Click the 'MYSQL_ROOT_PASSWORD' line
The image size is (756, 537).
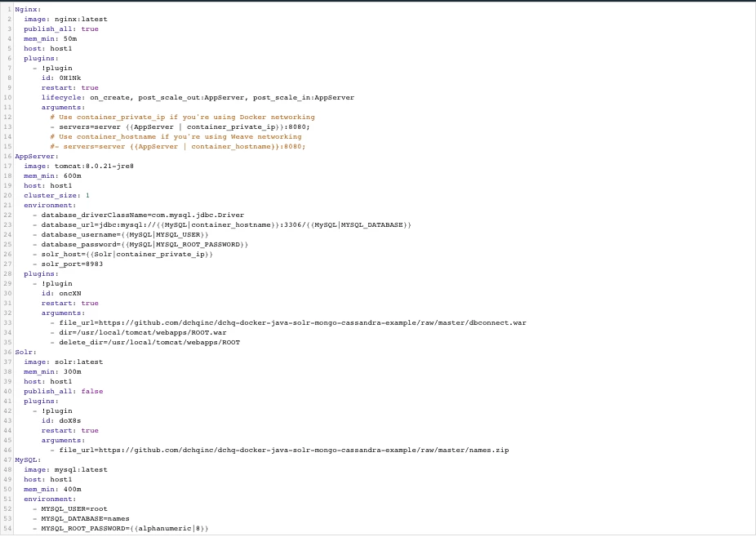coord(121,529)
